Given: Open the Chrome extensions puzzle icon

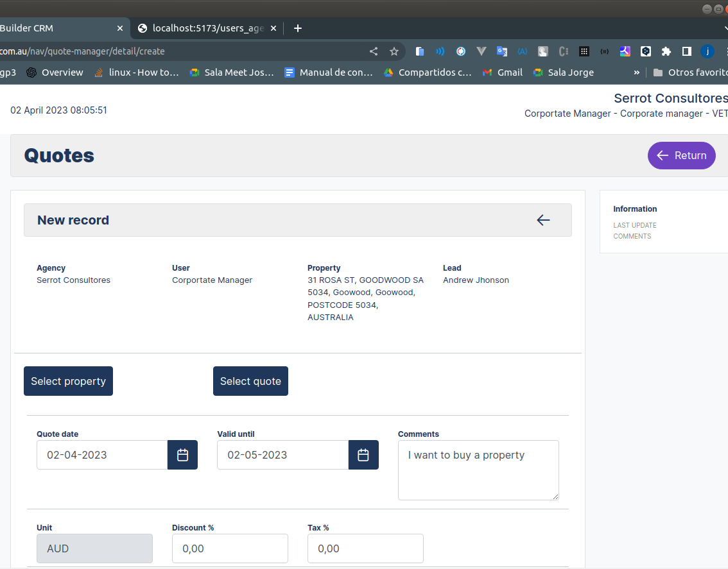Looking at the screenshot, I should 666,51.
